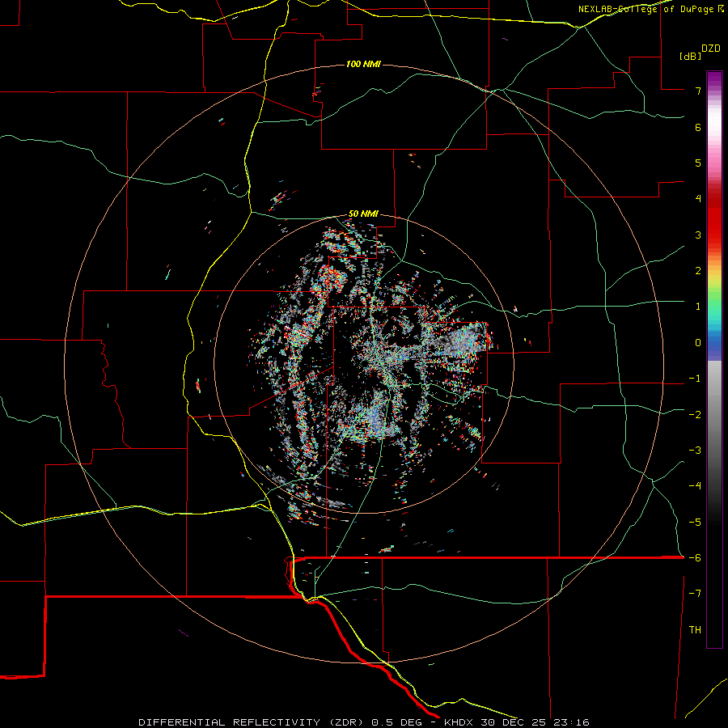Select the "7" tick label on scale
The height and width of the screenshot is (728, 728).
tap(698, 91)
